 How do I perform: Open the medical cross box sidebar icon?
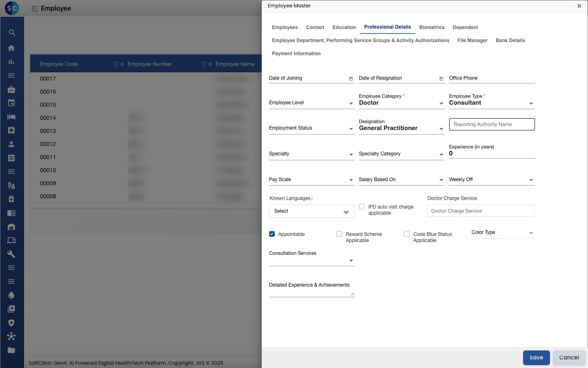tap(11, 130)
